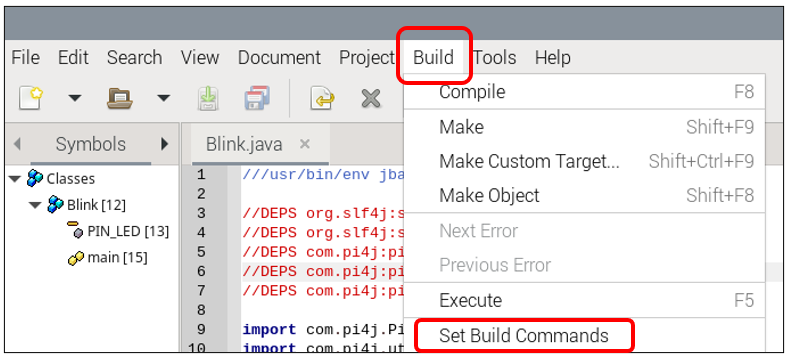Viewport: 796px width, 363px height.
Task: Choose Make Custom Target... menu entry
Action: click(584, 161)
